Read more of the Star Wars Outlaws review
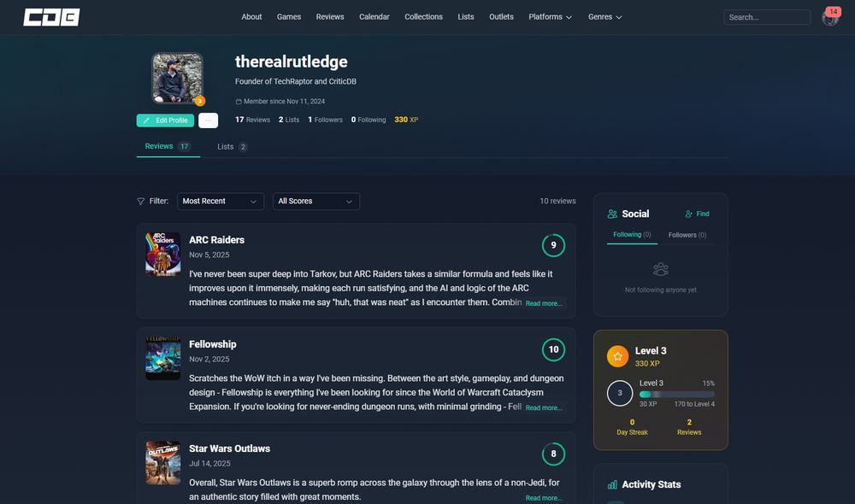The height and width of the screenshot is (504, 855). click(544, 498)
